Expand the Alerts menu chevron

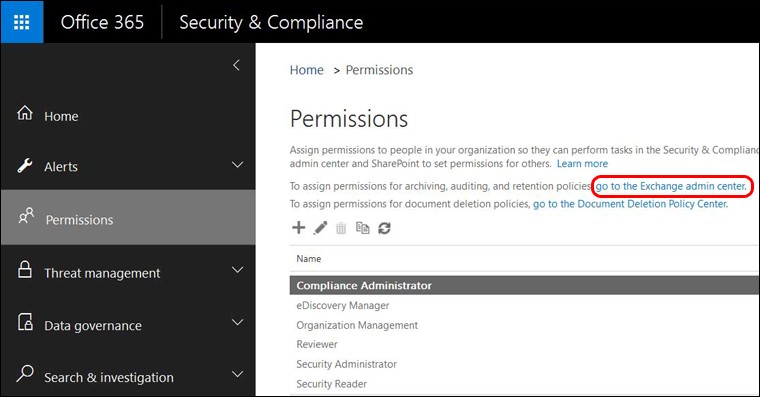pos(238,165)
